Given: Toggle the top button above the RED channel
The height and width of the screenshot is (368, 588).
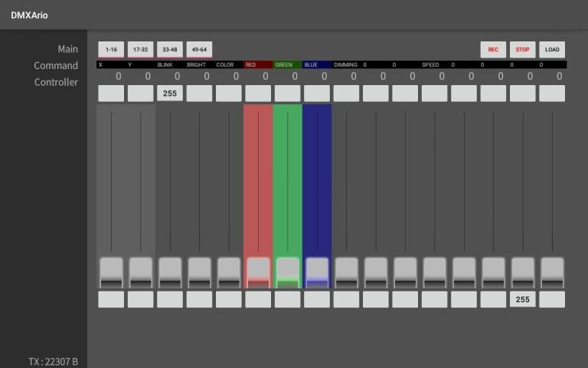Looking at the screenshot, I should (258, 94).
